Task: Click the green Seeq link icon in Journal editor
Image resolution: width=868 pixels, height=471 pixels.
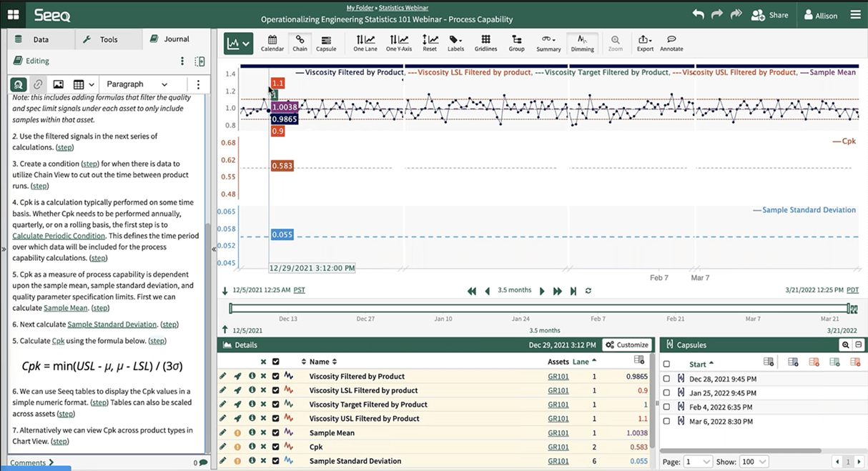Action: pyautogui.click(x=19, y=84)
